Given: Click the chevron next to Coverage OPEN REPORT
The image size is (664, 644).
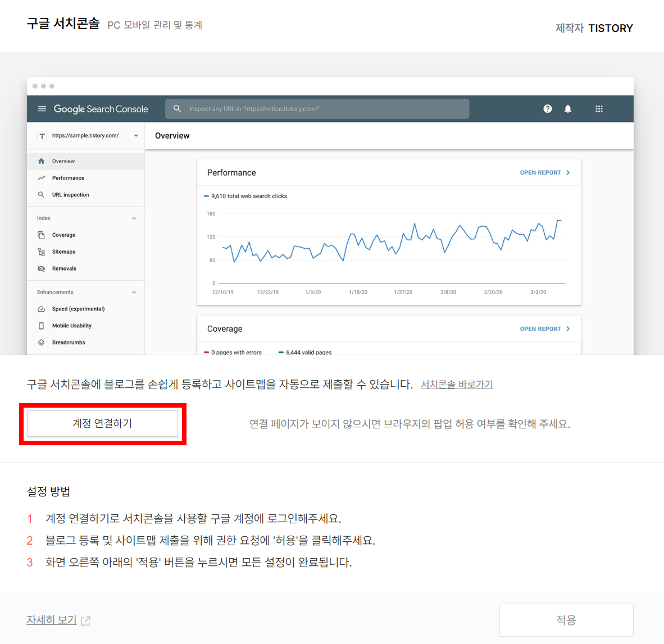Looking at the screenshot, I should (x=568, y=329).
